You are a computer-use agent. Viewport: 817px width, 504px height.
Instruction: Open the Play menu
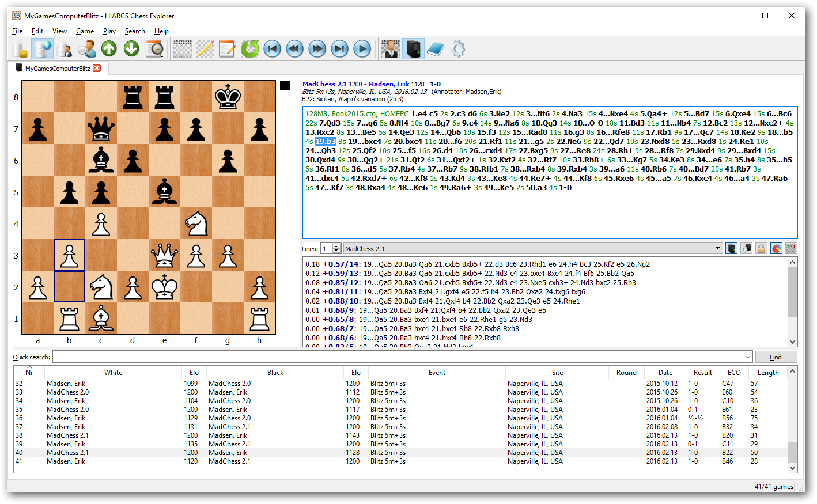[x=109, y=31]
